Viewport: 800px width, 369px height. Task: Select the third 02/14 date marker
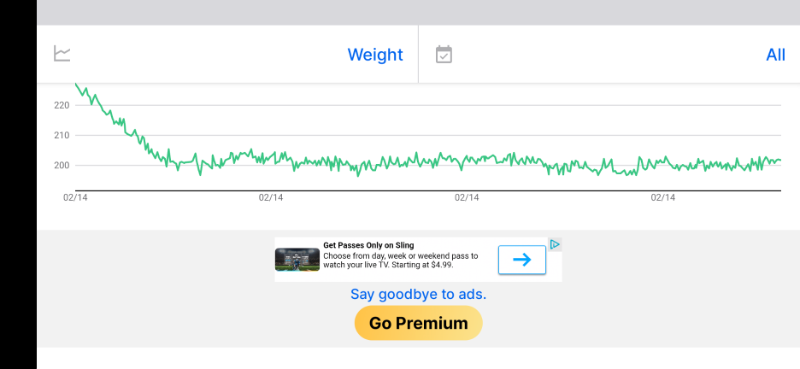coord(467,198)
